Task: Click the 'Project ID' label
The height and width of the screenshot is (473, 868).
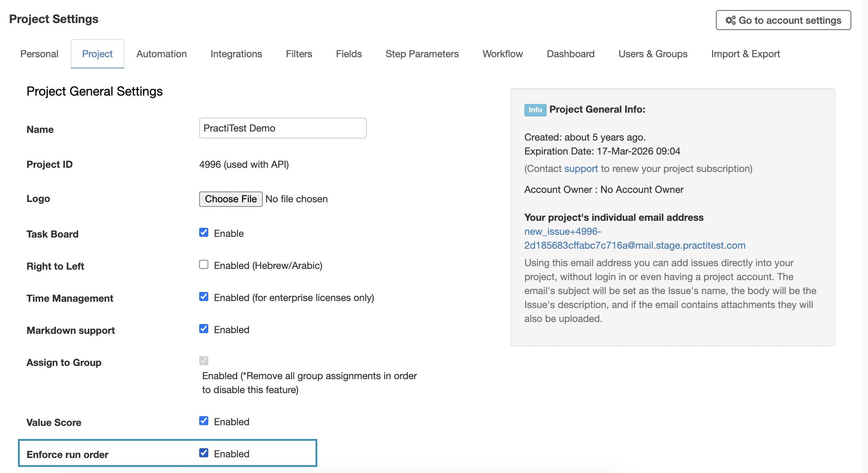Action: pyautogui.click(x=50, y=164)
